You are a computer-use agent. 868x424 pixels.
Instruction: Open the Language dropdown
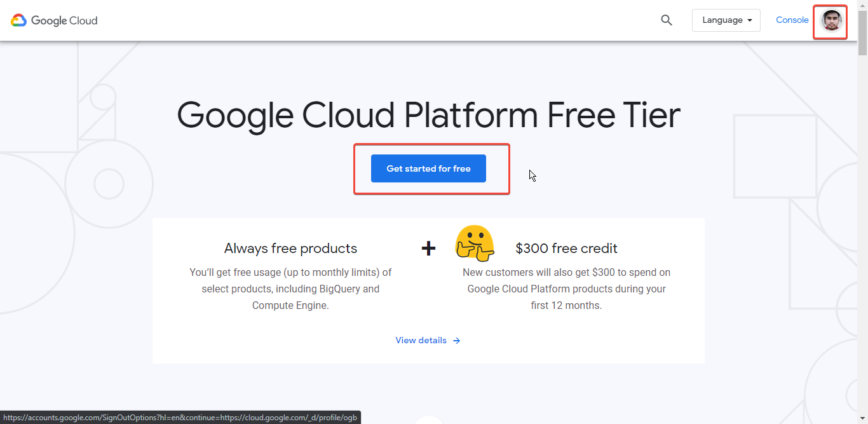(726, 20)
